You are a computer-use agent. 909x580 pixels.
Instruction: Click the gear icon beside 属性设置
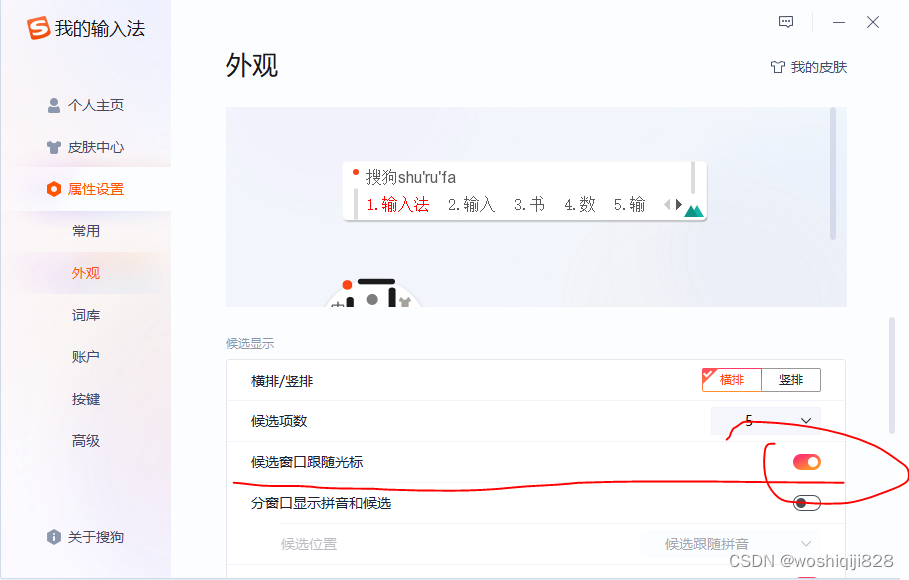coord(53,188)
